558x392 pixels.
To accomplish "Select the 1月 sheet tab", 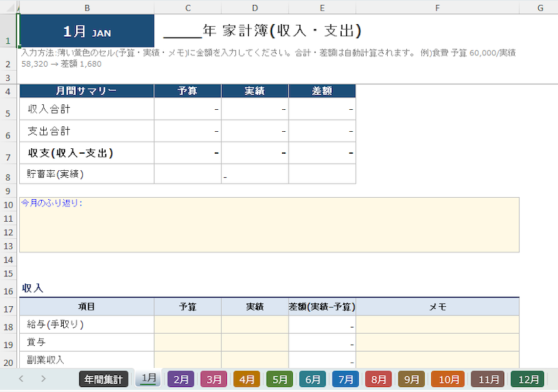I will tap(148, 379).
